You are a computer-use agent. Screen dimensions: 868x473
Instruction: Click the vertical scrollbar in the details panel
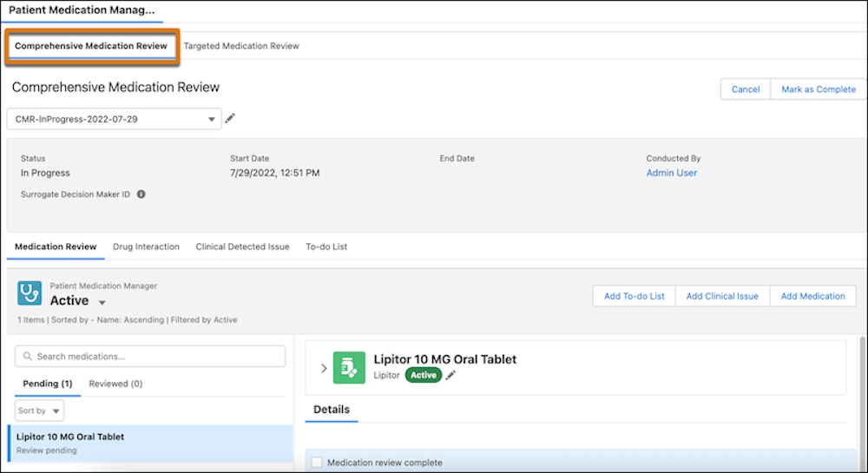[862, 404]
